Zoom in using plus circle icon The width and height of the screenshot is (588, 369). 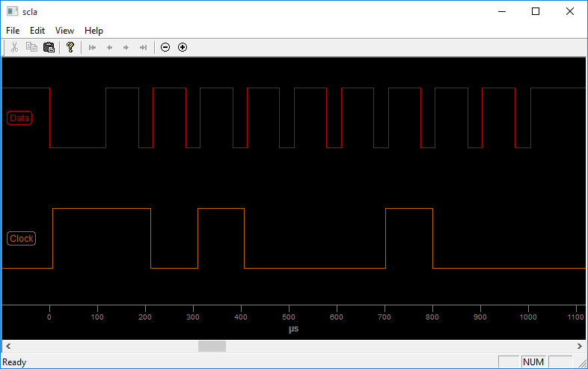(x=183, y=47)
